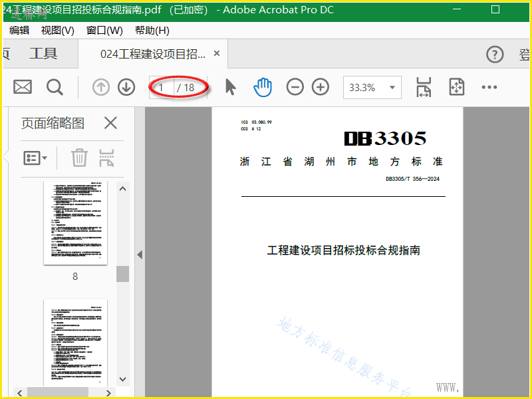This screenshot has height=399, width=532.
Task: Go to next page arrow
Action: point(126,87)
